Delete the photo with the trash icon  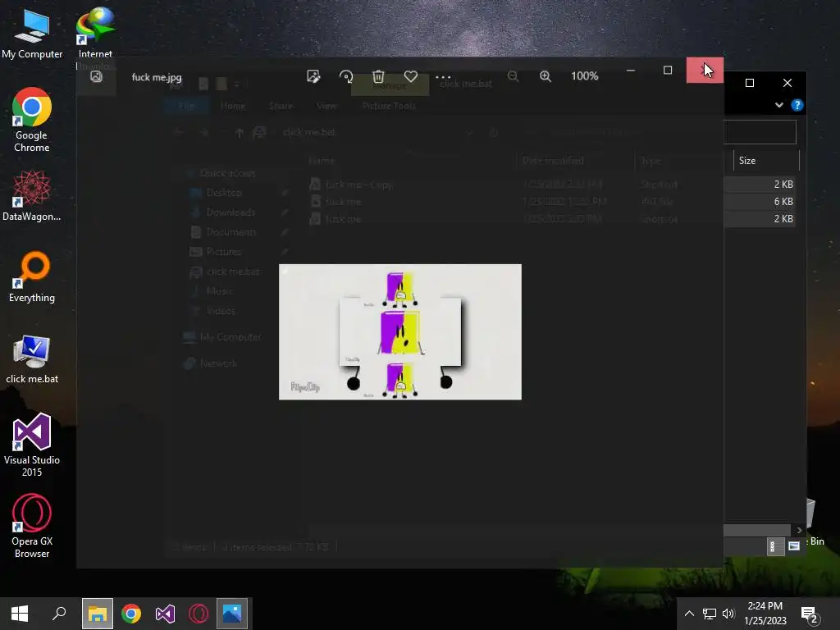coord(378,76)
